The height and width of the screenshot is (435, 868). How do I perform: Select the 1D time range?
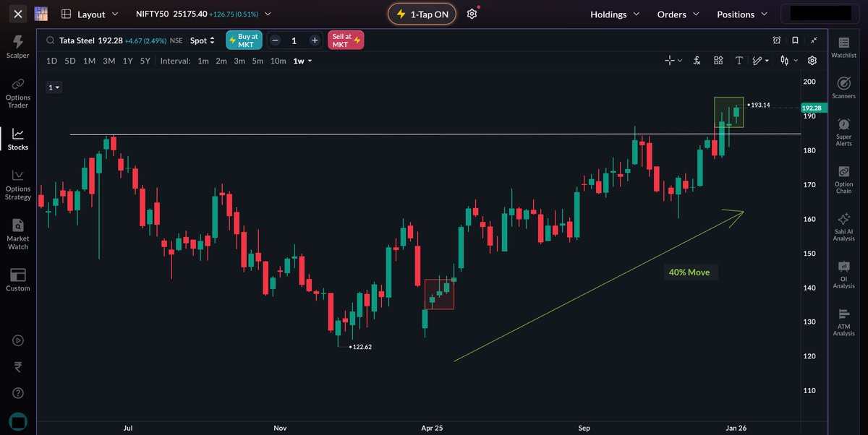[x=52, y=61]
